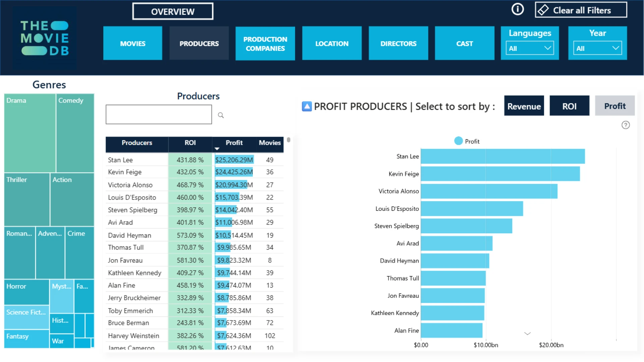Viewport: 644px width, 362px height.
Task: Open the Directors page
Action: click(398, 43)
